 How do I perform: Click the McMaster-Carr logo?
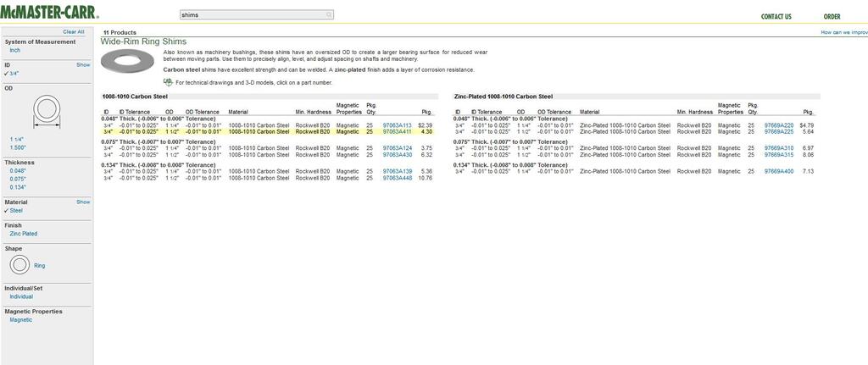49,12
